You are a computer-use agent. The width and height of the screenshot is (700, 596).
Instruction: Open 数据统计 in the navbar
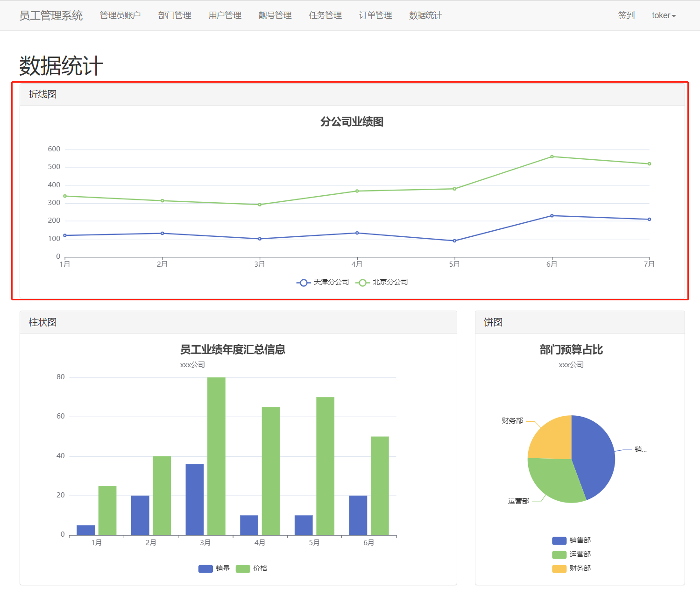coord(425,15)
